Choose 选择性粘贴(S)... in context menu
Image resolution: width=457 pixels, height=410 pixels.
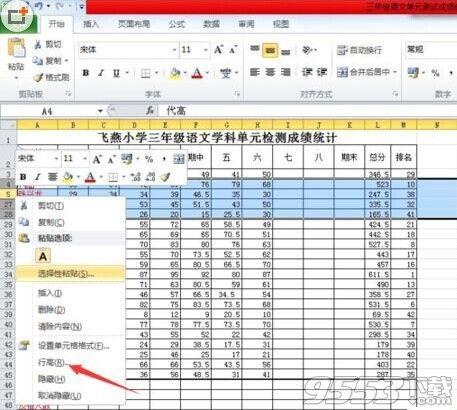[71, 273]
